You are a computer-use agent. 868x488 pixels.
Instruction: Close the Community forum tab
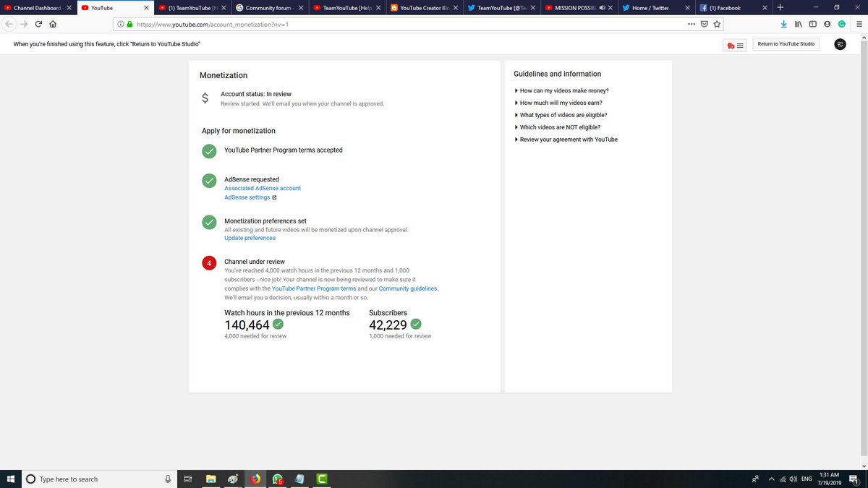(301, 8)
